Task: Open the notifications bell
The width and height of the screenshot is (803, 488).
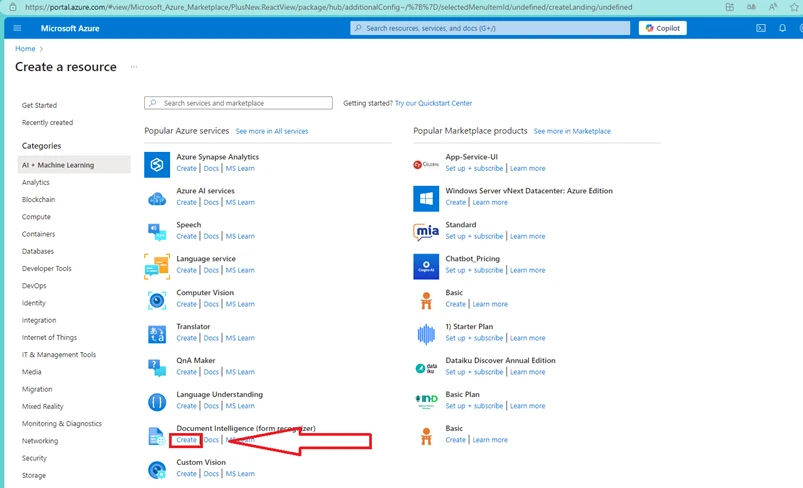Action: [783, 28]
